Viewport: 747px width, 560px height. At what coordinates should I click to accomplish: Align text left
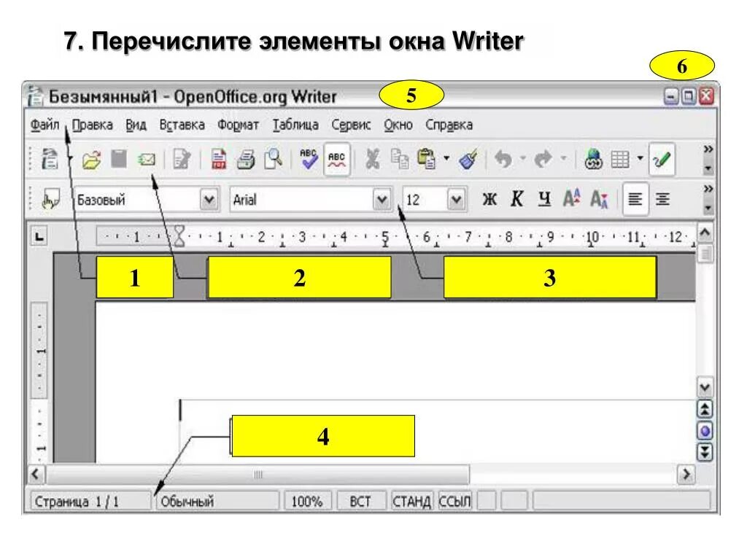click(x=635, y=199)
